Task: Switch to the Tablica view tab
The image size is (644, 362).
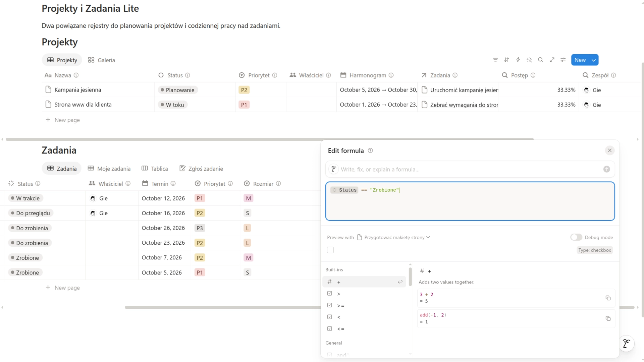Action: point(155,169)
